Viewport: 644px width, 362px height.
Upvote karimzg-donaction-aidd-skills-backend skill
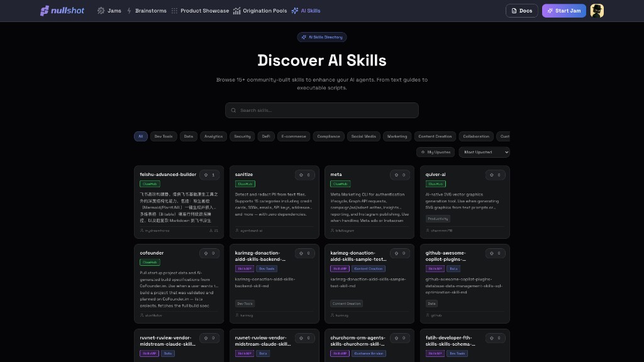pyautogui.click(x=305, y=253)
